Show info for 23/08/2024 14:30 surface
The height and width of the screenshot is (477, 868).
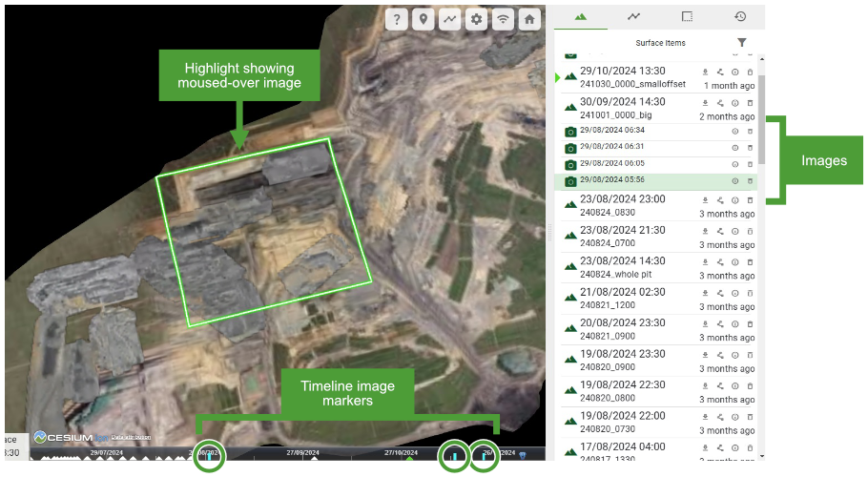coord(735,262)
